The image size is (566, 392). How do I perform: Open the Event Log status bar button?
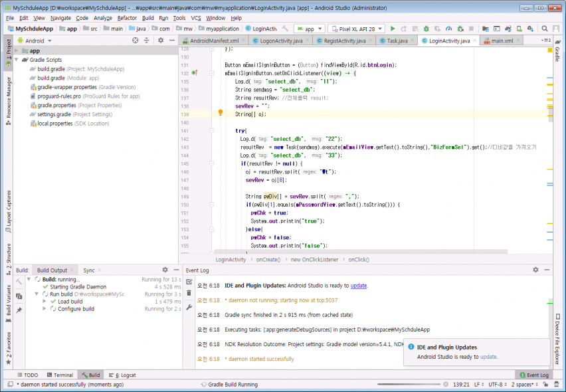point(534,375)
